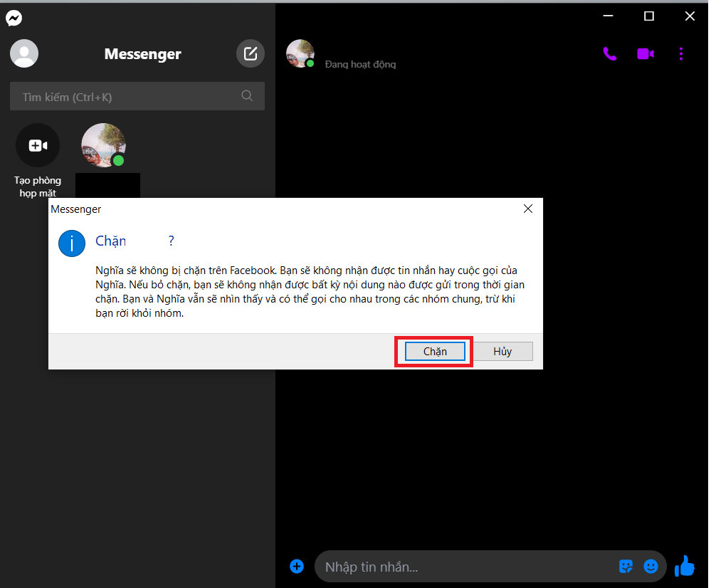Viewport: 711px width, 588px height.
Task: Open the Tạo phòng họp mặt feature
Action: point(38,145)
